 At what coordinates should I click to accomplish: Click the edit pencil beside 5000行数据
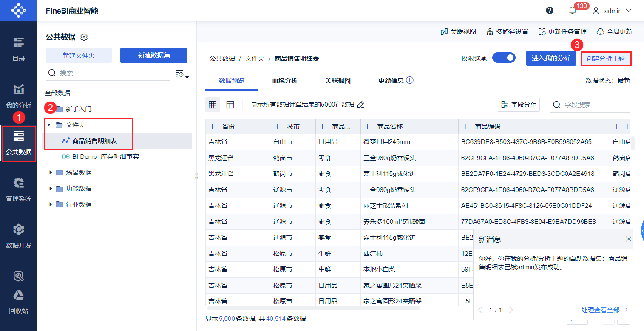pos(361,105)
